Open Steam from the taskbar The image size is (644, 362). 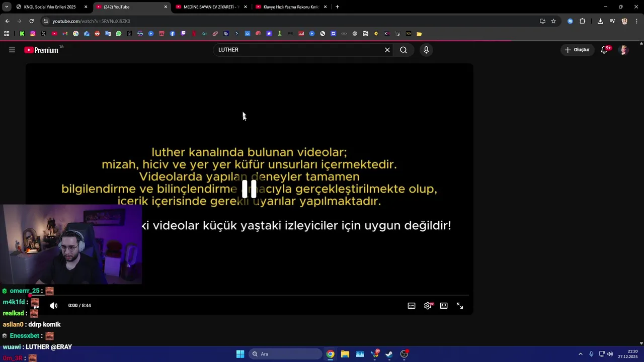tap(389, 354)
